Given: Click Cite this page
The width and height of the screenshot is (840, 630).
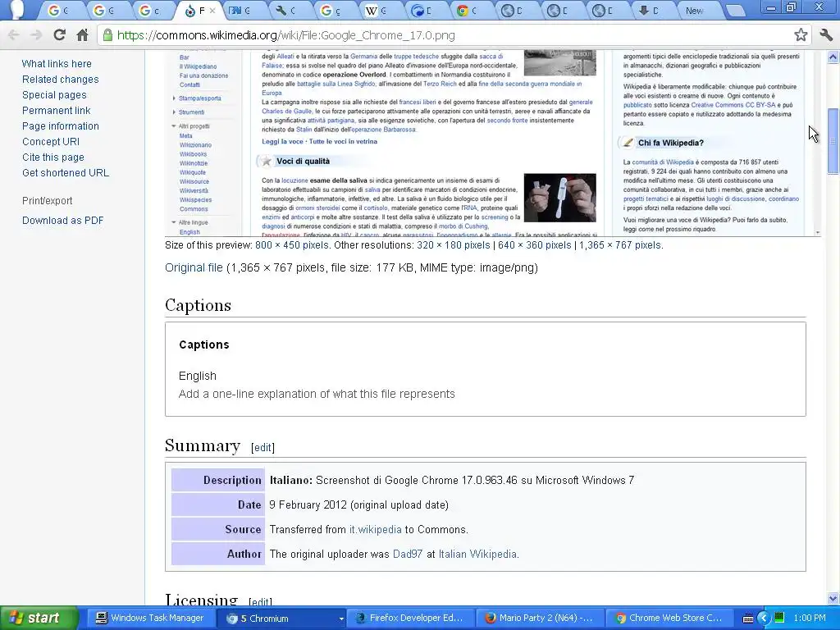Looking at the screenshot, I should (53, 157).
